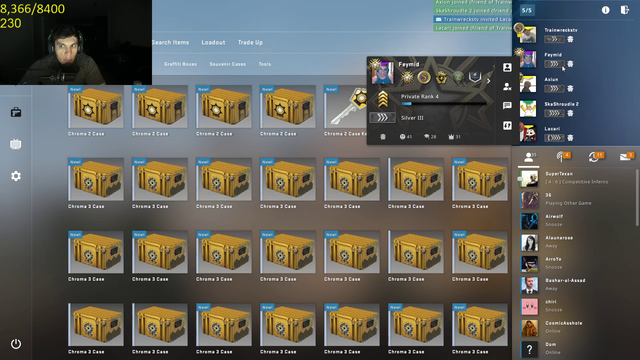The width and height of the screenshot is (640, 360).
Task: Open the Search Items tab
Action: coord(171,42)
